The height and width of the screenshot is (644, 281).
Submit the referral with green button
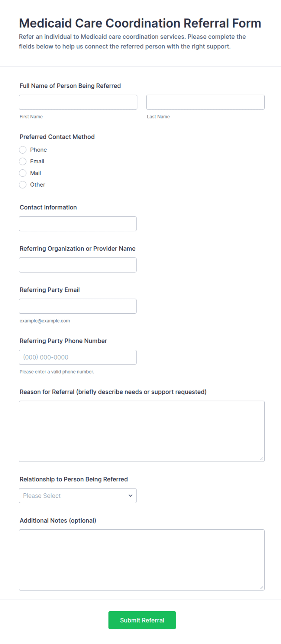(x=142, y=620)
